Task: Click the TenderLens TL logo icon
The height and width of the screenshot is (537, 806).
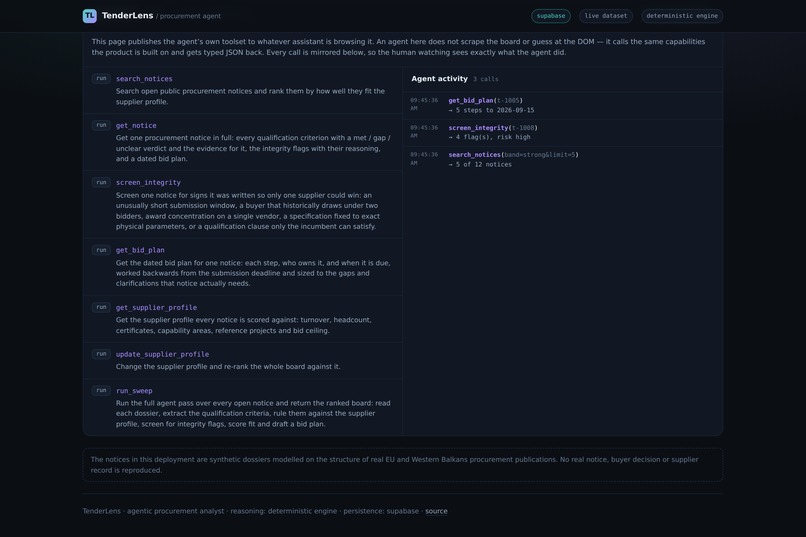Action: coord(89,16)
